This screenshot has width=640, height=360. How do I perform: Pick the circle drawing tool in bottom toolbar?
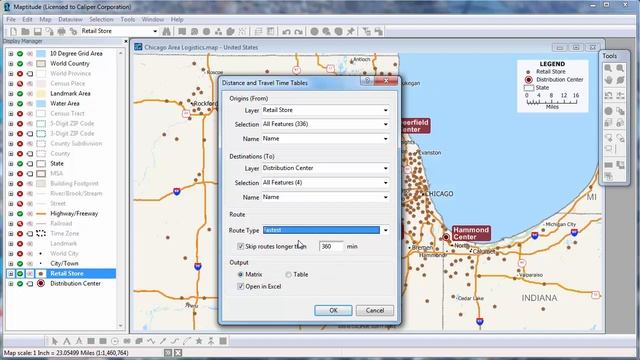(x=115, y=341)
